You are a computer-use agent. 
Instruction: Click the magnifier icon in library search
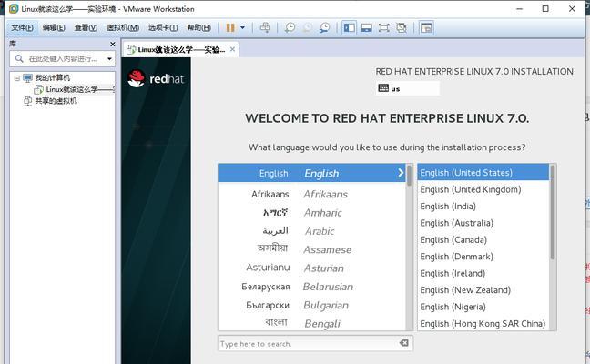tap(19, 58)
